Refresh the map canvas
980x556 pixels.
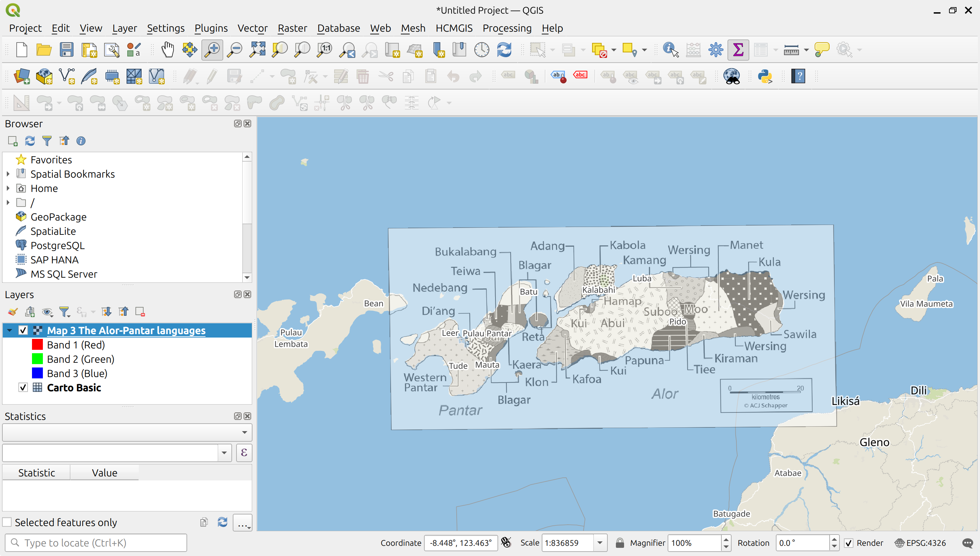click(x=504, y=50)
